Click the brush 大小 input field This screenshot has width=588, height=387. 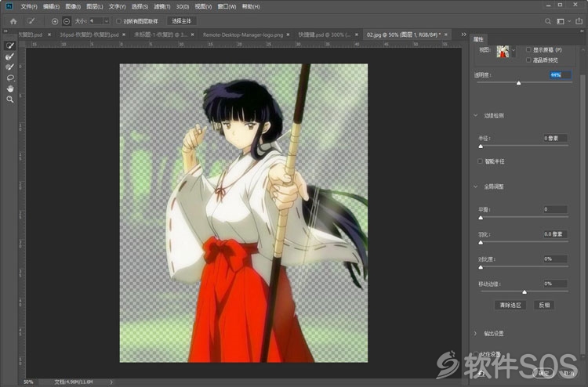(96, 21)
